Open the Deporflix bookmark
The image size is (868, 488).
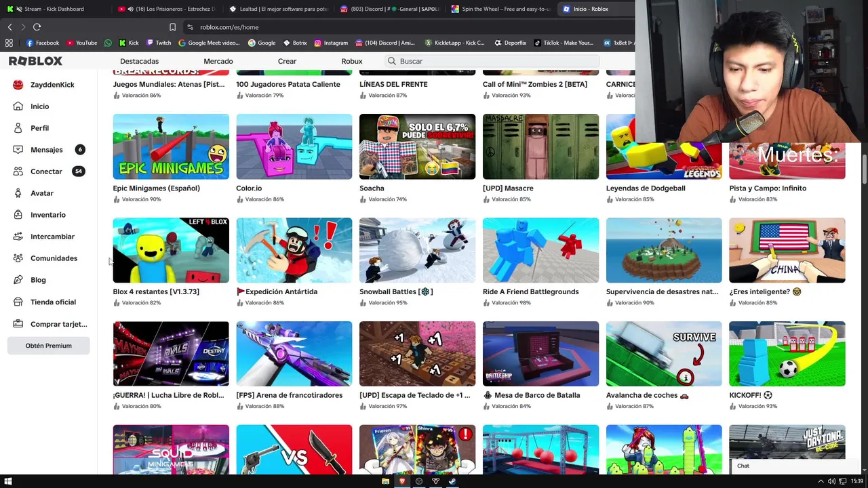tap(510, 43)
